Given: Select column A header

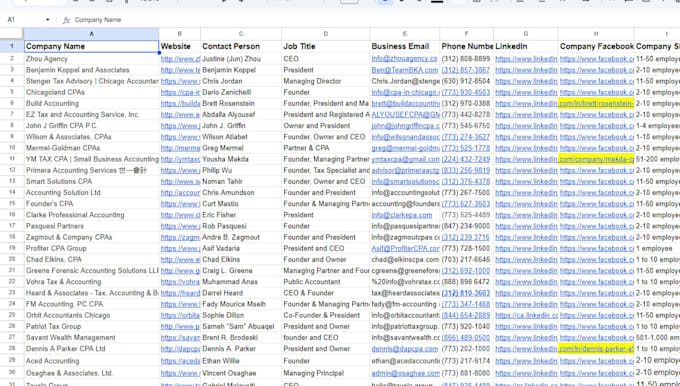Looking at the screenshot, I should point(91,33).
